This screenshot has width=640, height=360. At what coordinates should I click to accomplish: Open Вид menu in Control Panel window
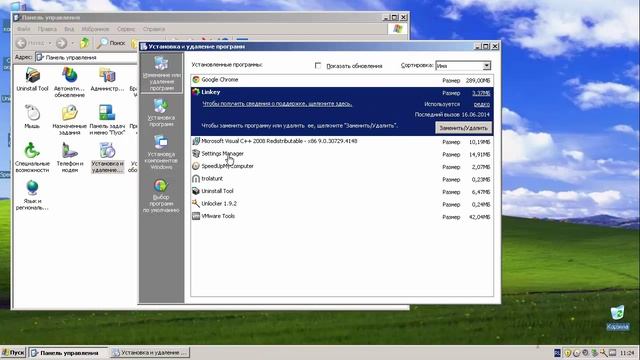(x=69, y=29)
